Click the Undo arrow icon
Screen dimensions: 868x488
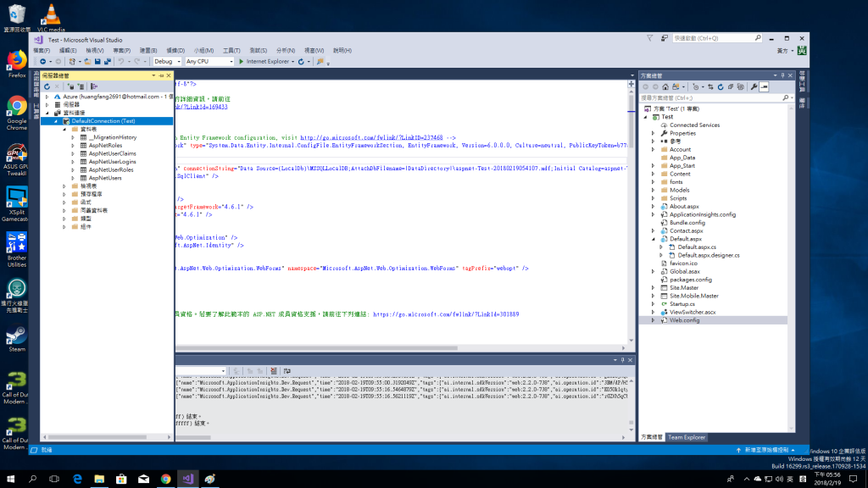click(121, 61)
